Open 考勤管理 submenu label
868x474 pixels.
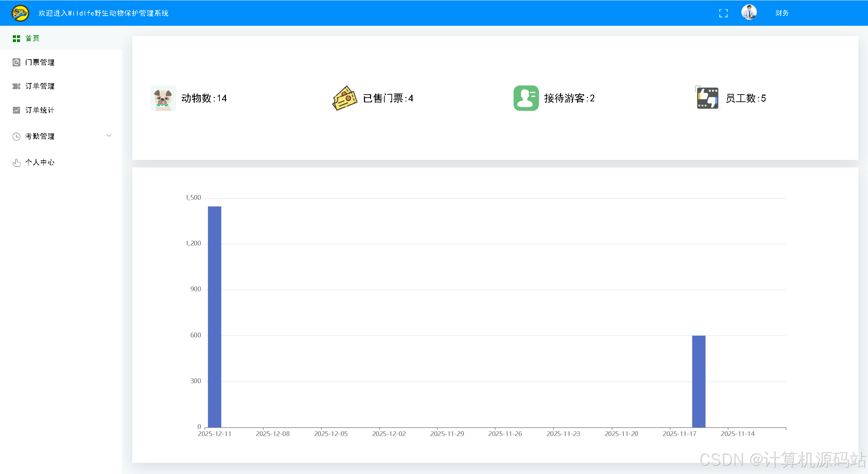coord(40,136)
